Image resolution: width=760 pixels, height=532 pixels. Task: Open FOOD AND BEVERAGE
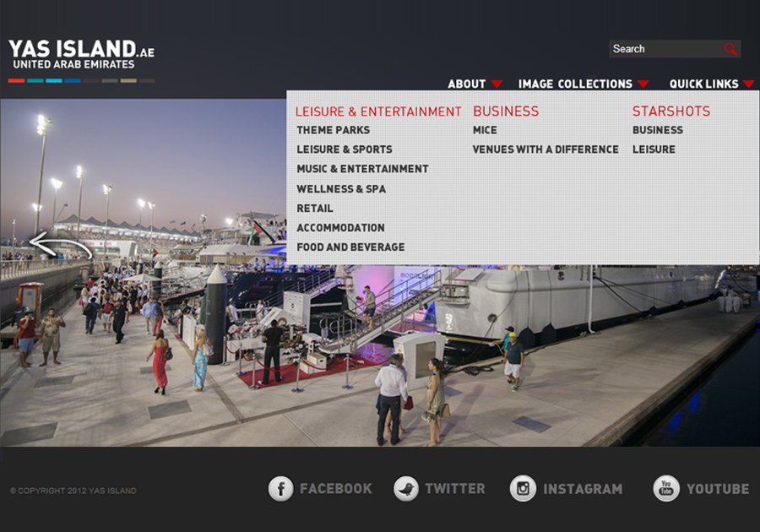(350, 247)
